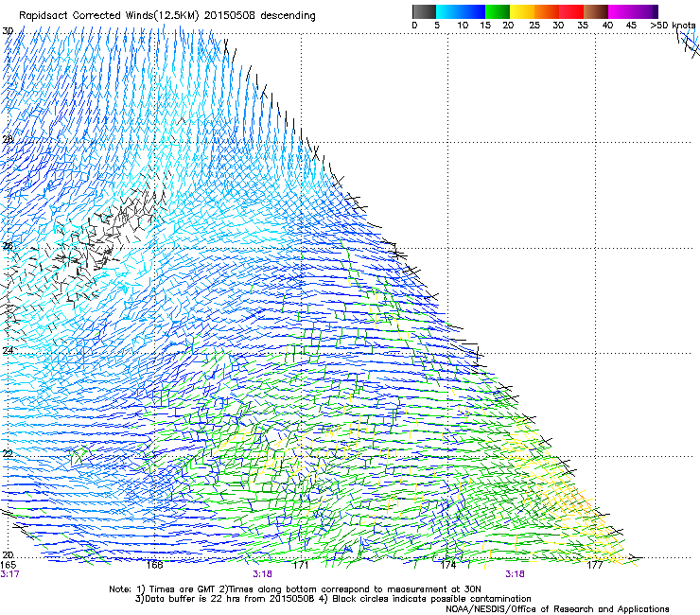700x615 pixels.
Task: Click the 'Rapidscat Corrected Winds(12.5KM)' title text
Action: pyautogui.click(x=109, y=16)
